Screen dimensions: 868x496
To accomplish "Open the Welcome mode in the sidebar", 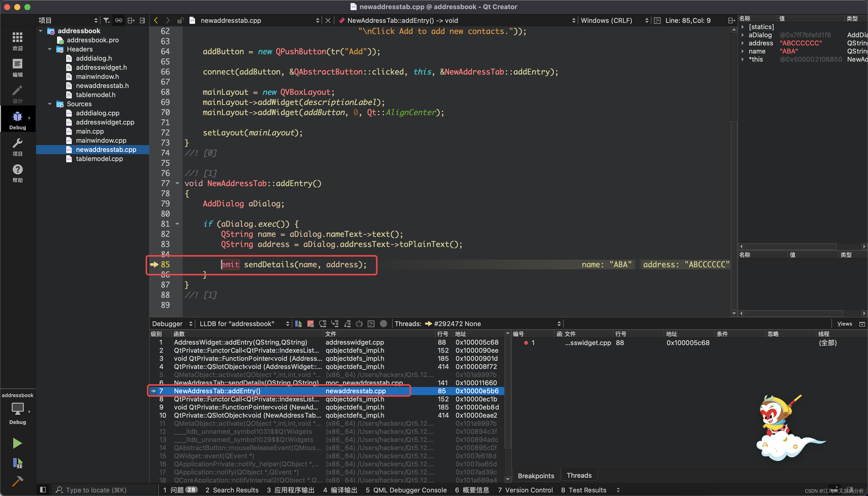I will 17,41.
